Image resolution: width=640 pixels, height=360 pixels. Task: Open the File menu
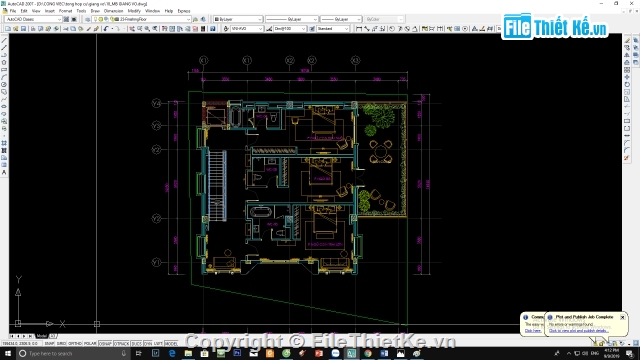point(13,11)
